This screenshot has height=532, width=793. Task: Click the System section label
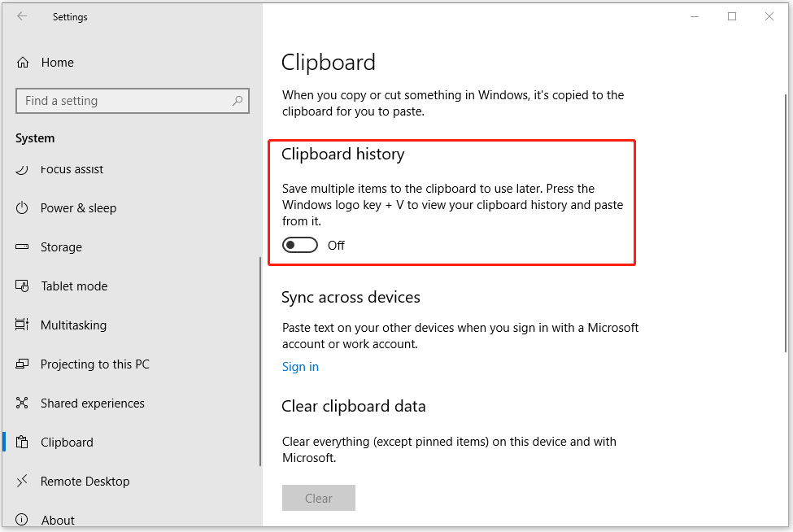pos(35,138)
